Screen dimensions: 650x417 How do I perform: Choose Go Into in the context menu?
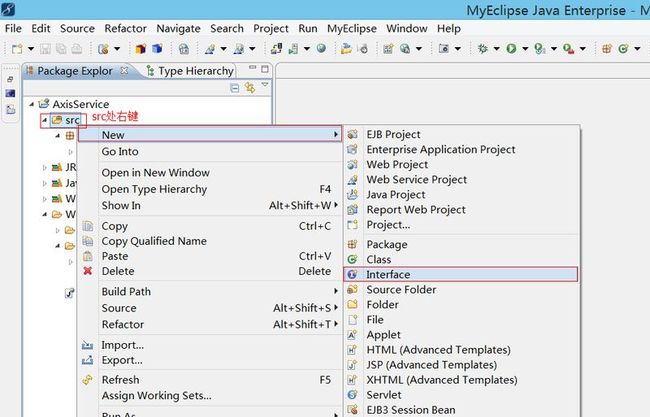(x=210, y=151)
